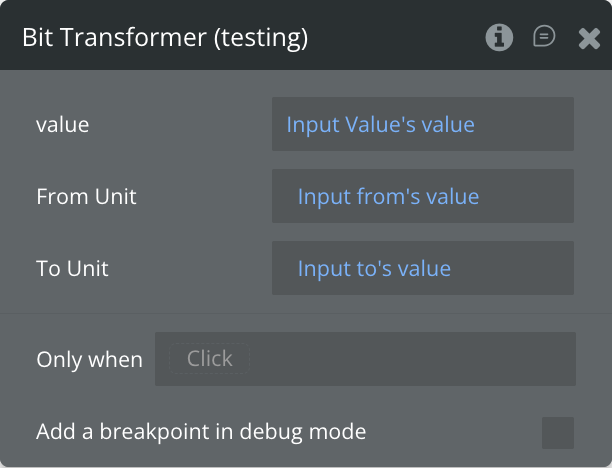Click the "Input from's value" expression
The height and width of the screenshot is (468, 612).
pyautogui.click(x=388, y=197)
